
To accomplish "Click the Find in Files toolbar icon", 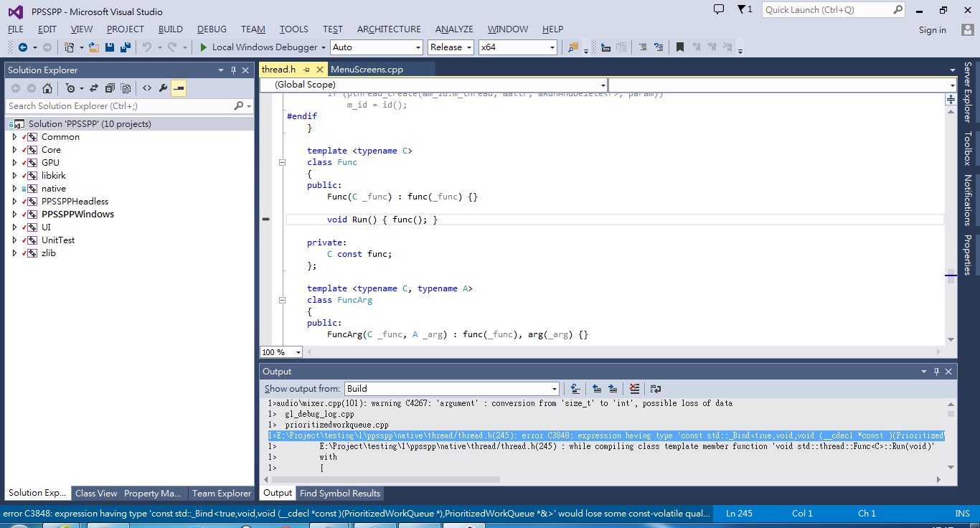I will point(573,47).
